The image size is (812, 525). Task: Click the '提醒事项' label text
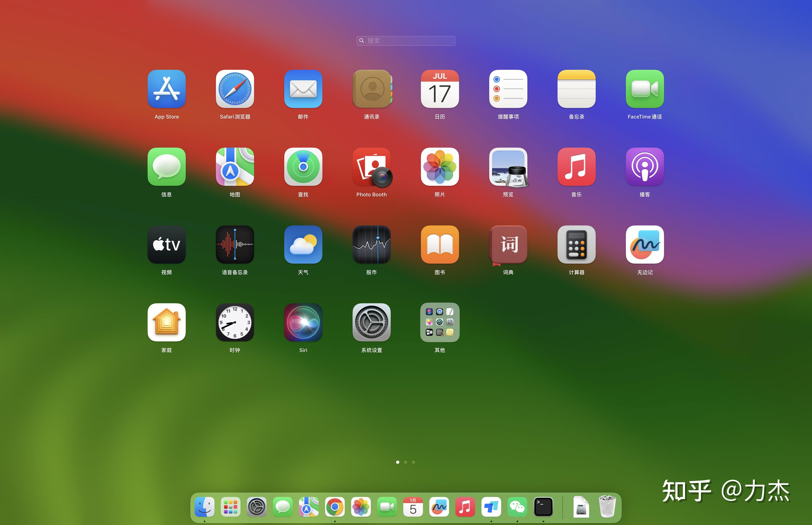click(508, 117)
